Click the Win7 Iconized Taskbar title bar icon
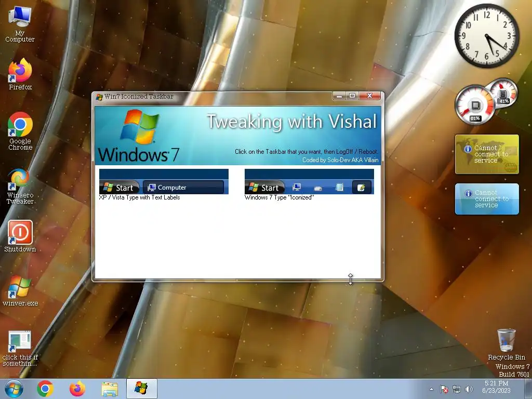 [x=99, y=97]
